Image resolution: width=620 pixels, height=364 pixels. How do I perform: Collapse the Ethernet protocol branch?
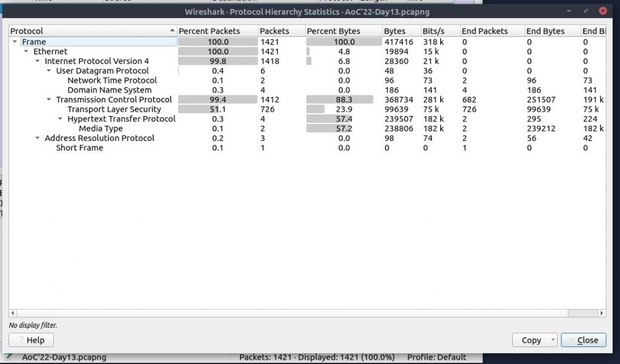pyautogui.click(x=26, y=52)
